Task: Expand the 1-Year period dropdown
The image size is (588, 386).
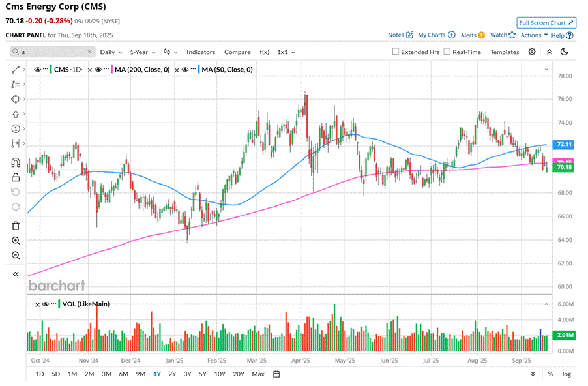Action: pyautogui.click(x=141, y=52)
